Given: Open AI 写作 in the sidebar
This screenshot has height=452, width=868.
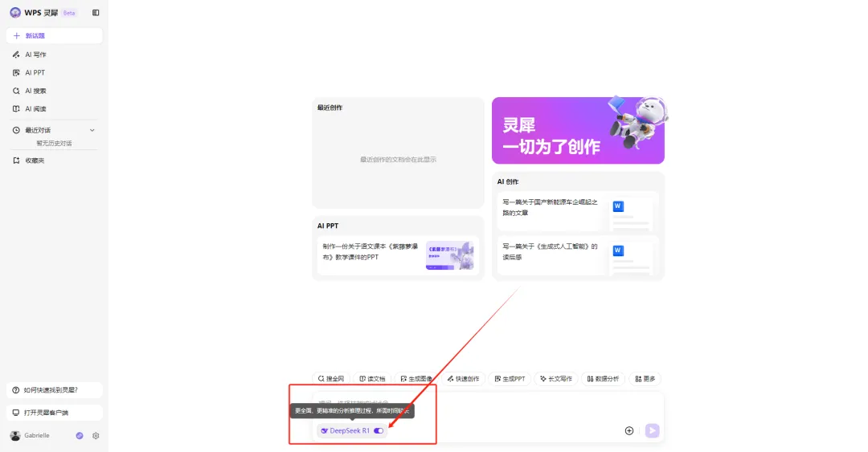Looking at the screenshot, I should (55, 55).
